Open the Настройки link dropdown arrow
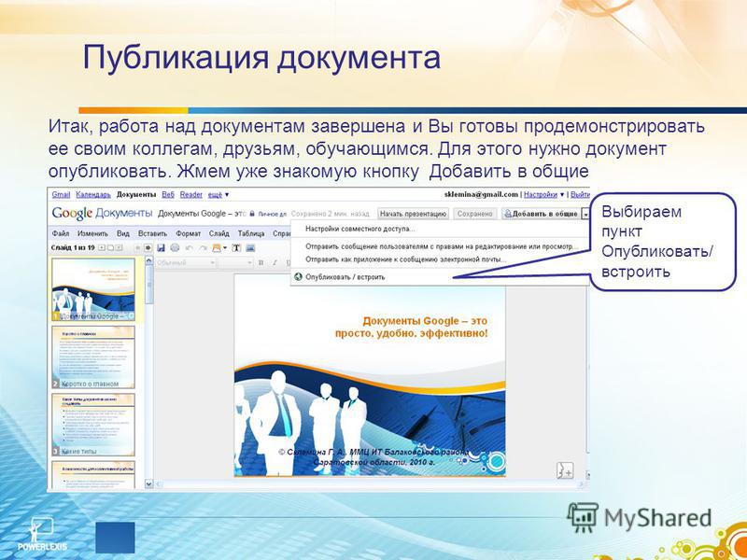747x560 pixels. pyautogui.click(x=562, y=195)
